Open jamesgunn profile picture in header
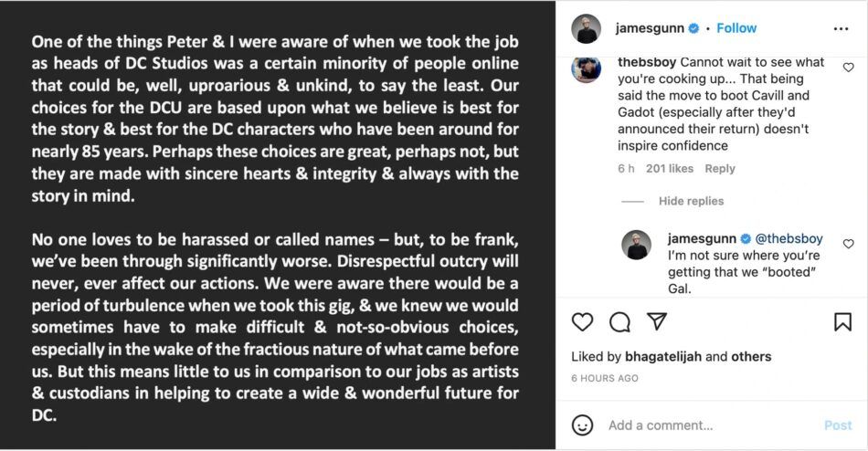Screen dimensions: 868x451 [586, 28]
